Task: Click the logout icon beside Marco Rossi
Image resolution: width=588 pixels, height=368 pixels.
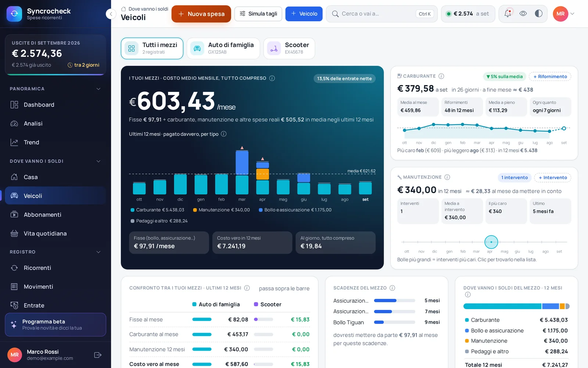Action: 98,355
